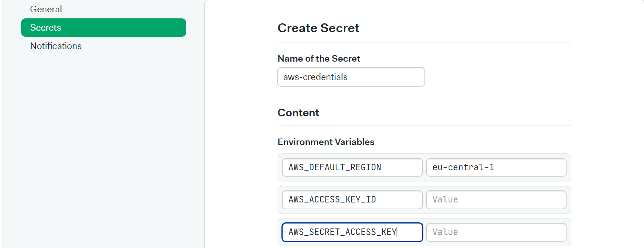The height and width of the screenshot is (248, 644).
Task: Click the Content section heading
Action: tap(298, 113)
